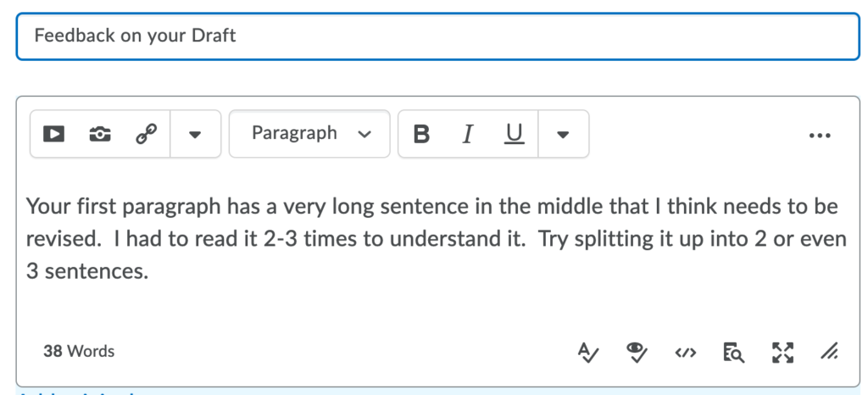Image resolution: width=868 pixels, height=395 pixels.
Task: Open the Paragraph format dropdown
Action: click(x=309, y=134)
